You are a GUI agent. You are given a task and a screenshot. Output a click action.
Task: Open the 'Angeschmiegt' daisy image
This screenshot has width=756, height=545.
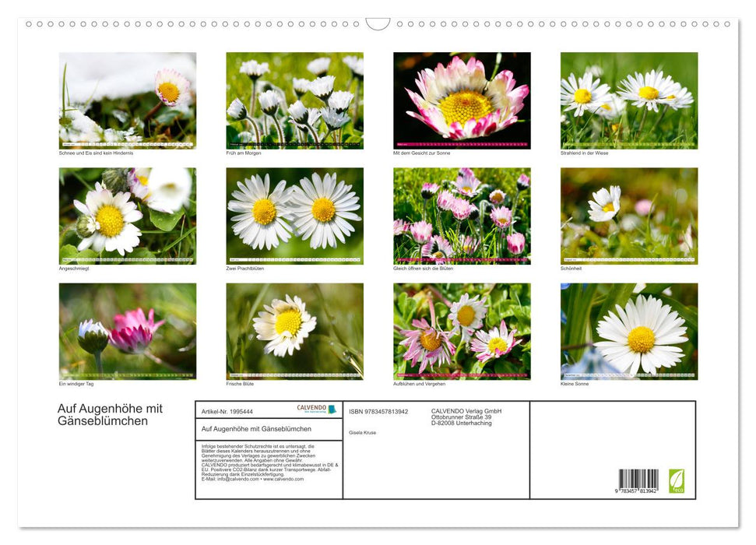[127, 215]
